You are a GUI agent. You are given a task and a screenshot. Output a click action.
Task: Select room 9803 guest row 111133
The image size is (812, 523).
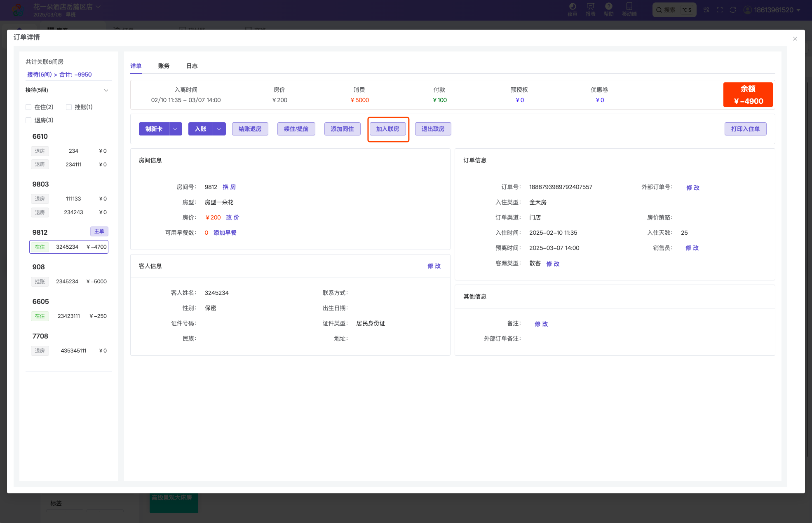pos(69,199)
